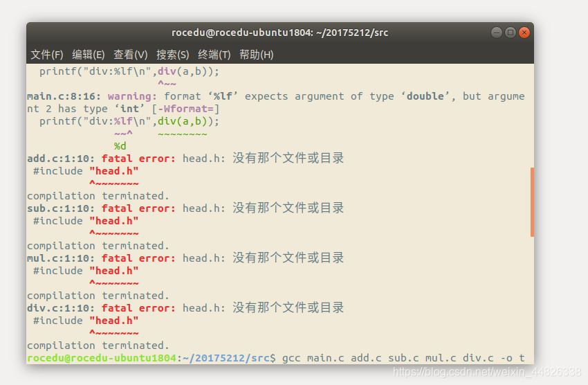Click the bold word 'double' in the warning

pyautogui.click(x=425, y=96)
